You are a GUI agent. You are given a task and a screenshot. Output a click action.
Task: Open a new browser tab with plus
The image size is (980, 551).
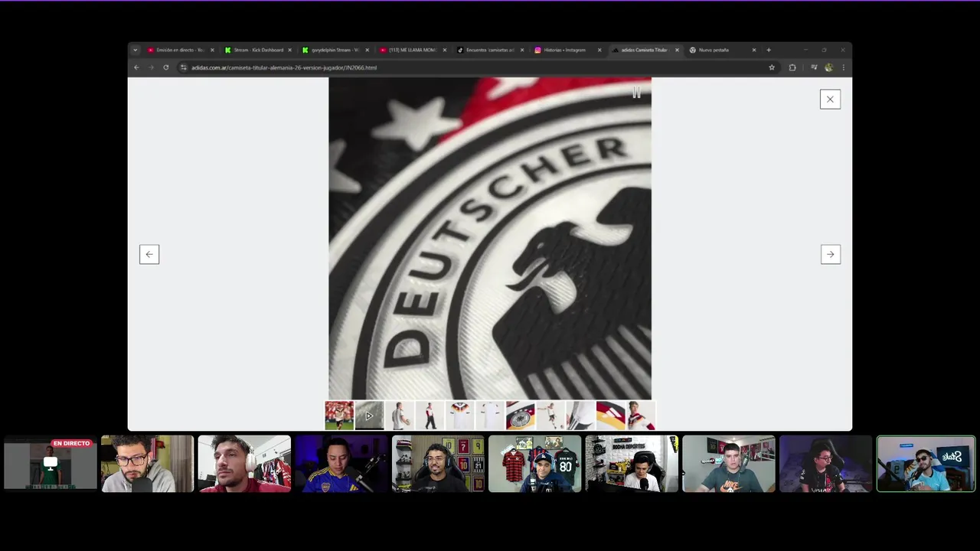(x=769, y=50)
